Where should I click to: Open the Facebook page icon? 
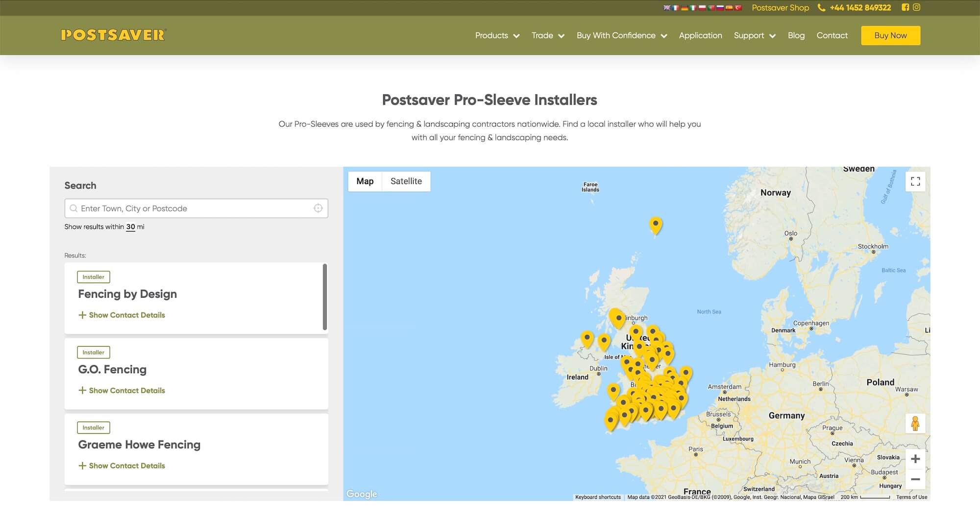[x=906, y=7]
